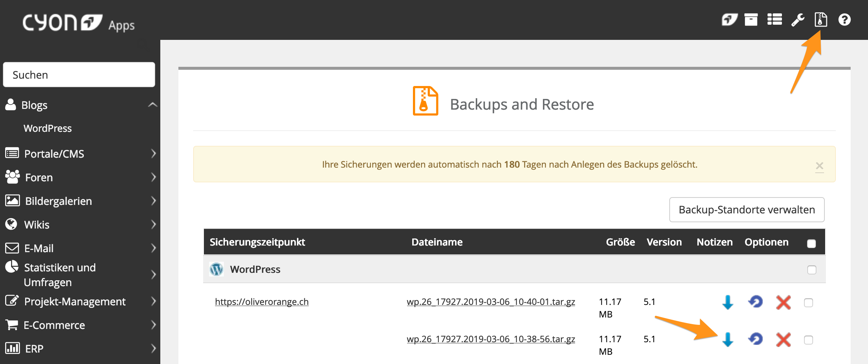This screenshot has height=364, width=868.
Task: Click the WordPress group row label
Action: click(255, 269)
